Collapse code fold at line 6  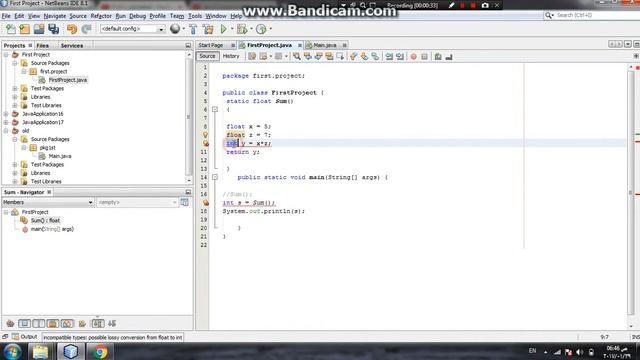pos(215,109)
